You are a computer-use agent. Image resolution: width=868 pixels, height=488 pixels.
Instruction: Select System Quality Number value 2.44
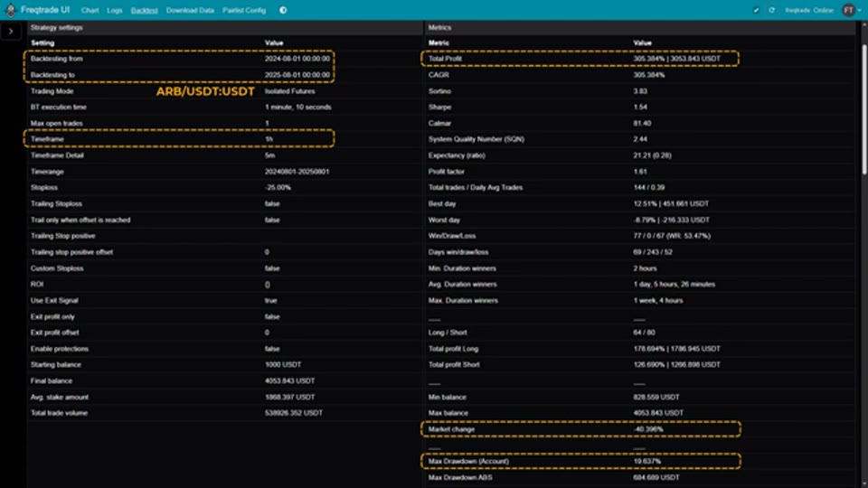click(640, 139)
